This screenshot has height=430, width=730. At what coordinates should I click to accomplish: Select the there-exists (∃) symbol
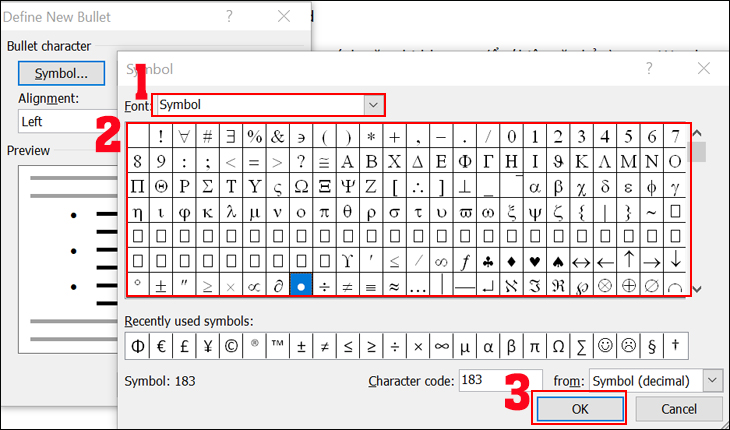[x=231, y=136]
